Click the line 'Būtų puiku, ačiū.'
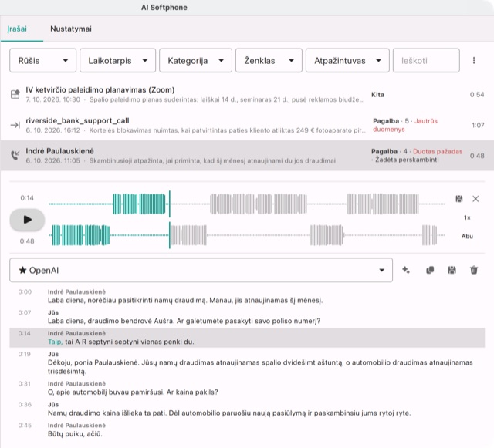 coord(75,434)
